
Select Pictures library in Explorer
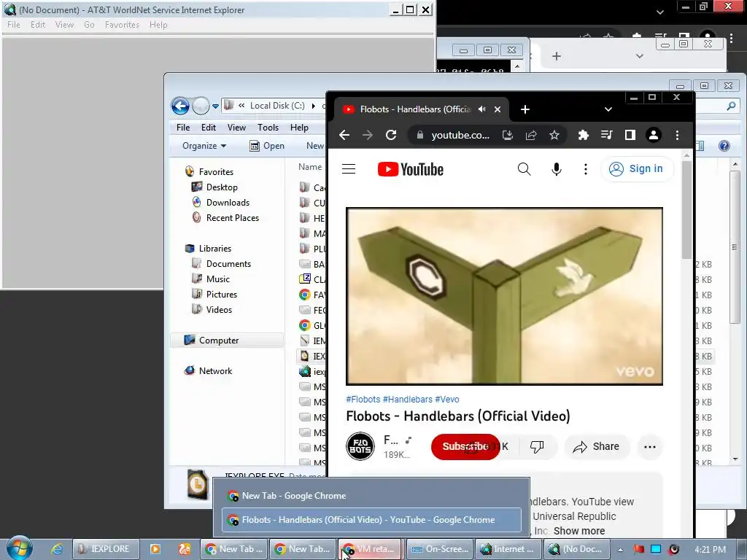coord(222,295)
